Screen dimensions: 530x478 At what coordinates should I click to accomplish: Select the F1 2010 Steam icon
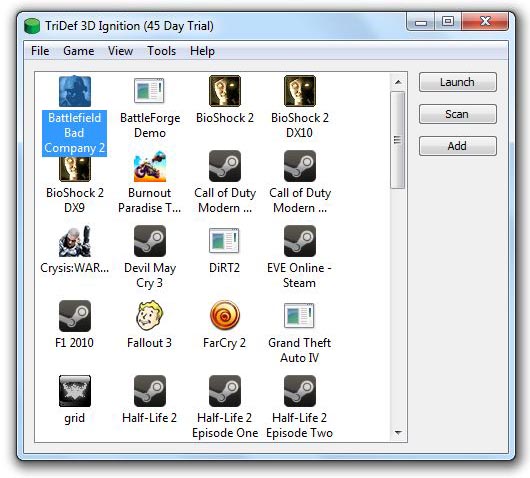75,316
